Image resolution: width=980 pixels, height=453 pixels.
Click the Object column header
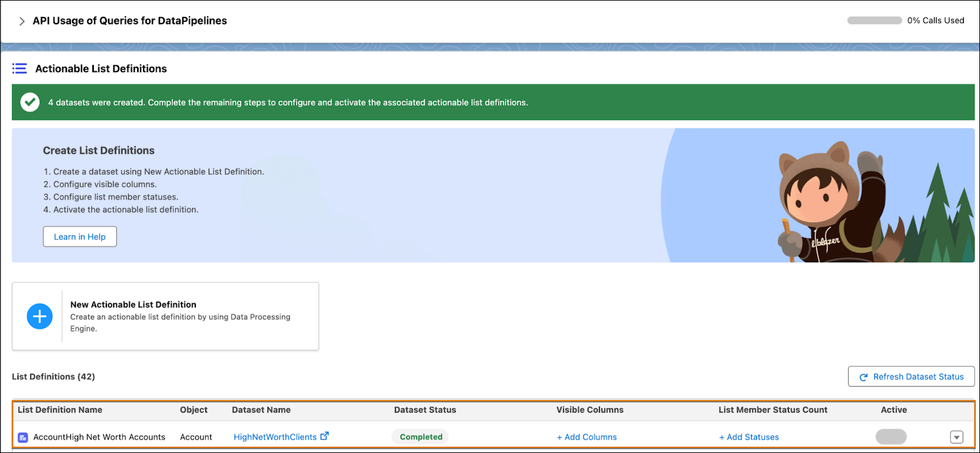pyautogui.click(x=194, y=410)
